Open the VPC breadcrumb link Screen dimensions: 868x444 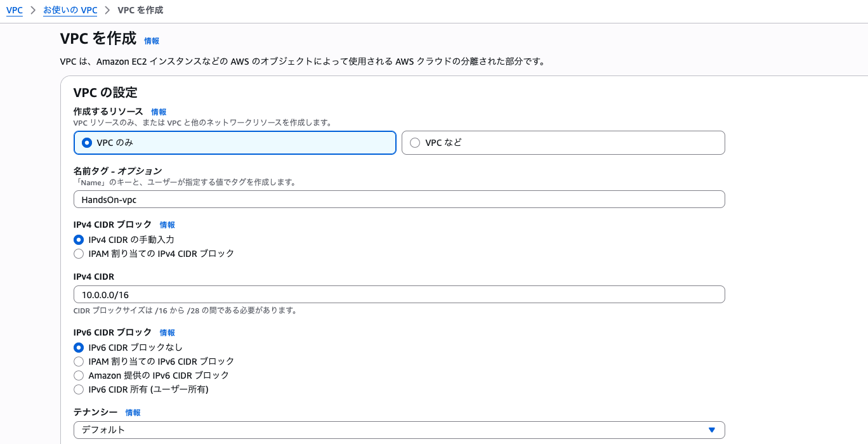(14, 10)
